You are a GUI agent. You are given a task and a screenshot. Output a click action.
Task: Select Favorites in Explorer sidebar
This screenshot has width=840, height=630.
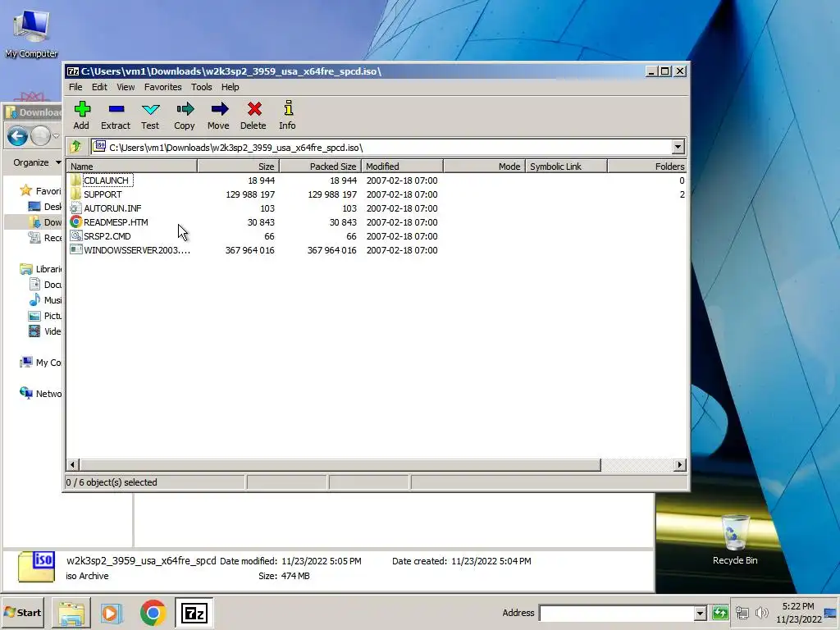coord(40,190)
